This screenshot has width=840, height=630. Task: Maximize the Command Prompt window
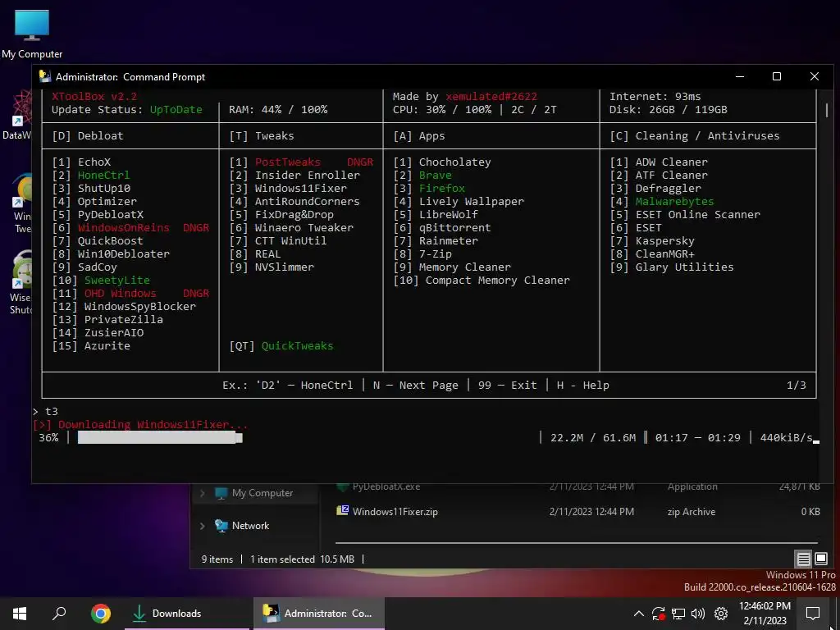coord(777,76)
